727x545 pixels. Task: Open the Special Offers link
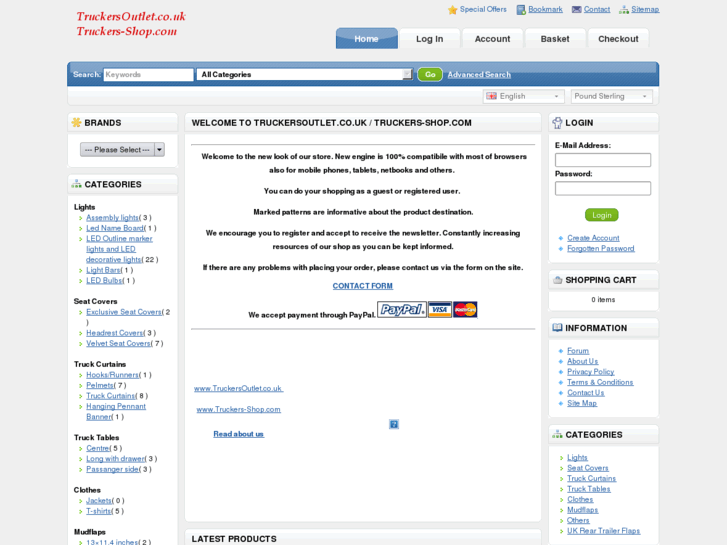483,9
